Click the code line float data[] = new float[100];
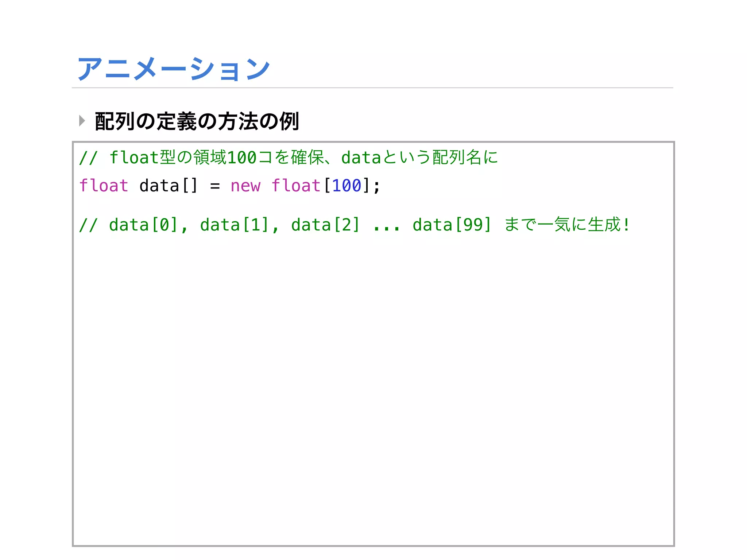 point(230,186)
